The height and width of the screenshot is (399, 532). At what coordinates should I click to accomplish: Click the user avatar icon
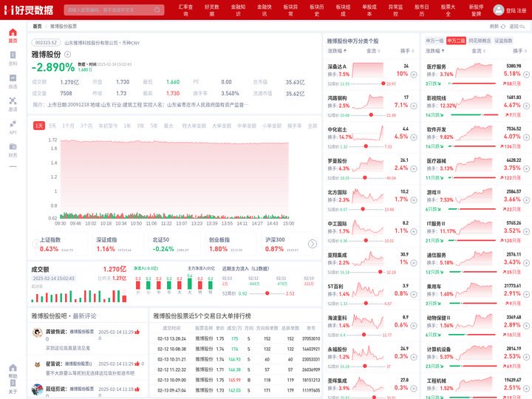click(x=499, y=10)
